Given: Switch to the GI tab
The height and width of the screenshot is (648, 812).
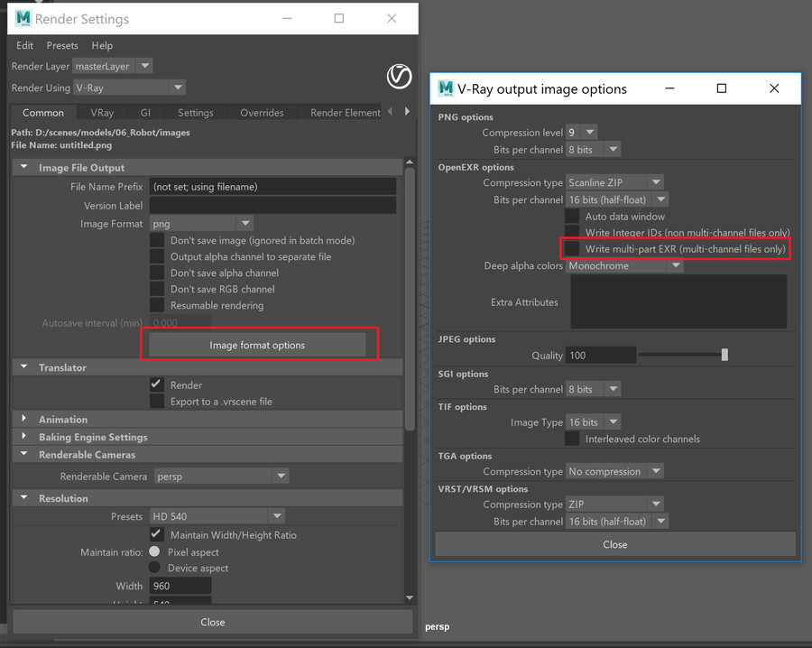Looking at the screenshot, I should point(145,113).
